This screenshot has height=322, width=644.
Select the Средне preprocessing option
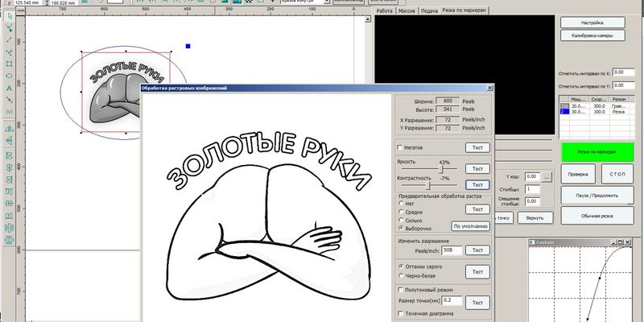coord(402,212)
